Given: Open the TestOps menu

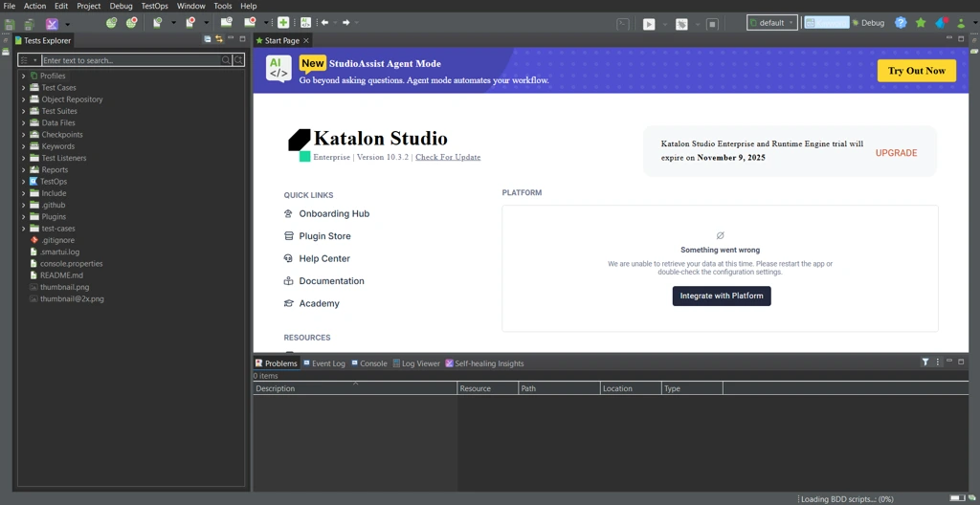Looking at the screenshot, I should 154,6.
